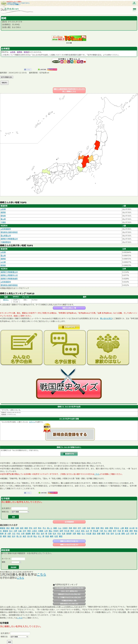This screenshot has width=138, height=644.
Task: Open the pink 都道府県別ランキング button
Action: [69, 90]
